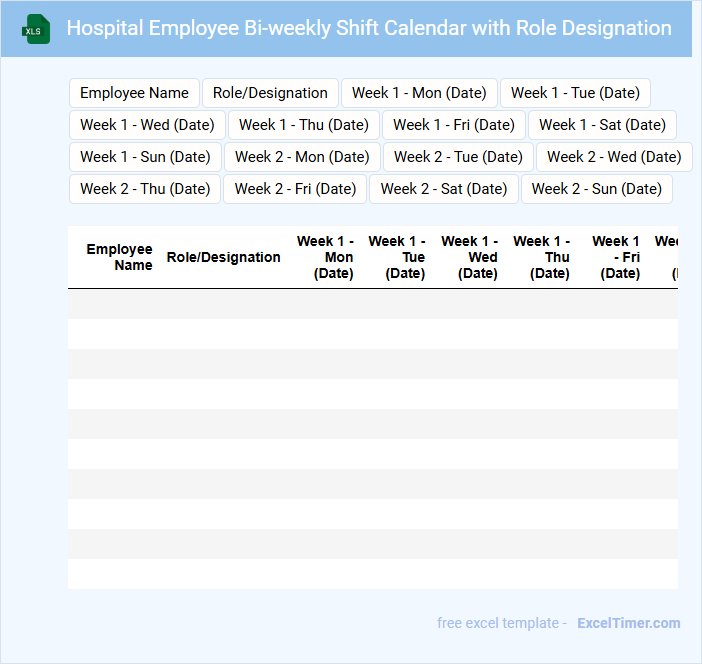Choose the Week 2 - Thu (Date) tag
702x664 pixels.
click(145, 189)
